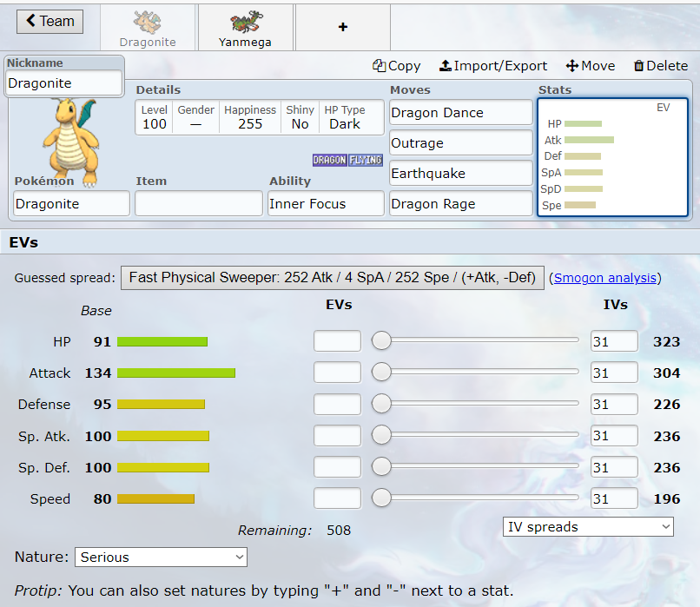The height and width of the screenshot is (607, 700).
Task: Click the Sp. Atk. EV slider handle
Action: (x=381, y=435)
